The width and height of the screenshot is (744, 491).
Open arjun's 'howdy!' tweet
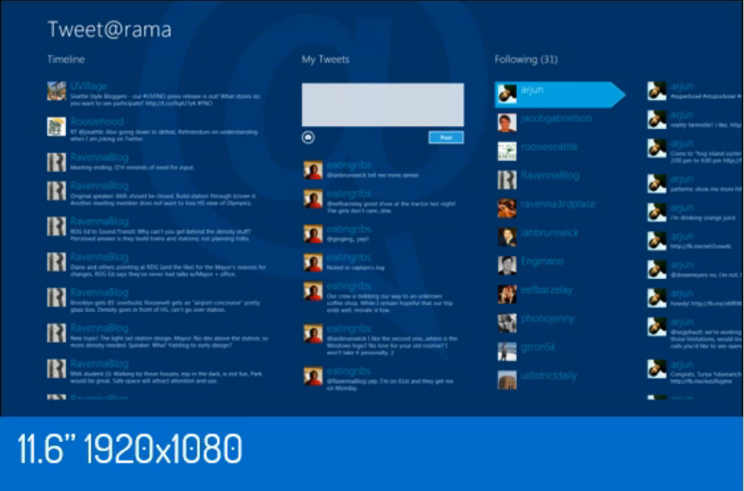coord(695,298)
